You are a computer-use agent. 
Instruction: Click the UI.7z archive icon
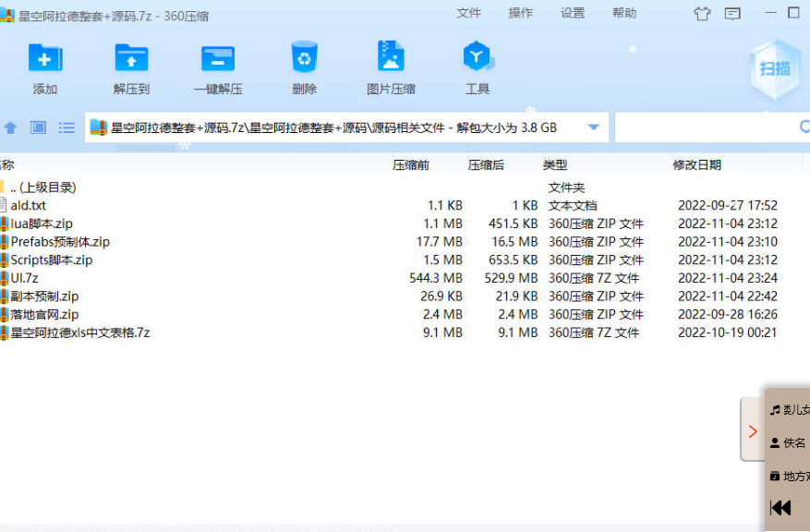pyautogui.click(x=4, y=278)
